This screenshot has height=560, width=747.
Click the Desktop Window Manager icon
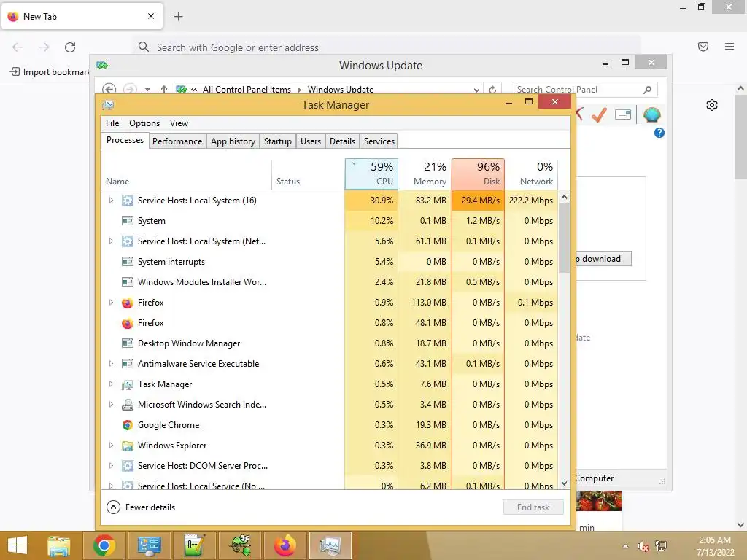point(127,343)
